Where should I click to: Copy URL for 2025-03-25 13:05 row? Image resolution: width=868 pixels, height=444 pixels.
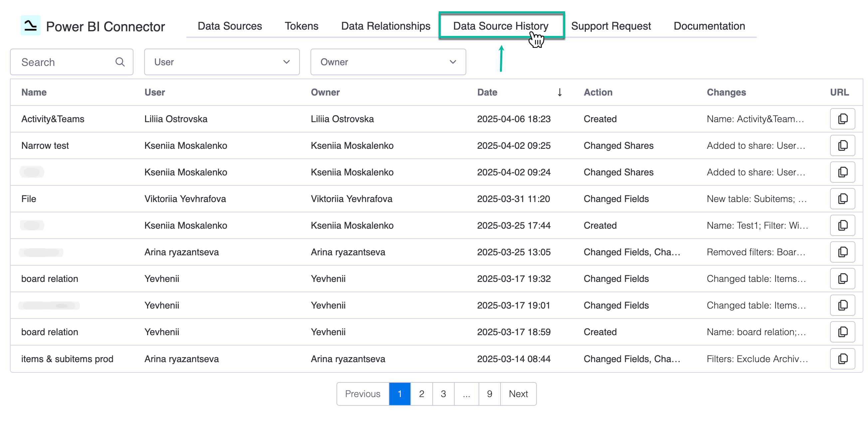pos(842,252)
